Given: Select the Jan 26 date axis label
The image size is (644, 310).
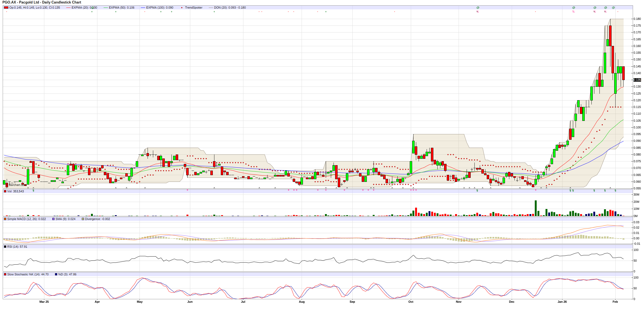Looking at the screenshot, I should pos(562,302).
